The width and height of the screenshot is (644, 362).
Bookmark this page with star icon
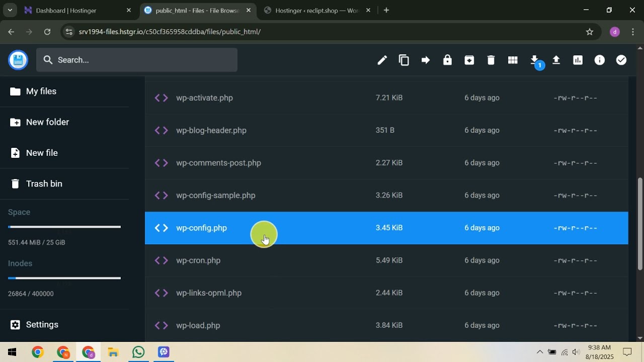[590, 32]
